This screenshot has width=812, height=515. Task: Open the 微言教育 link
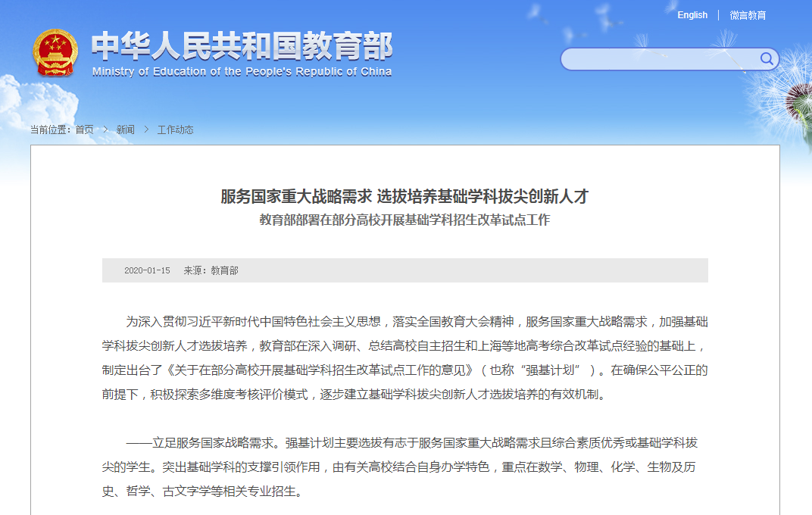[x=748, y=15]
